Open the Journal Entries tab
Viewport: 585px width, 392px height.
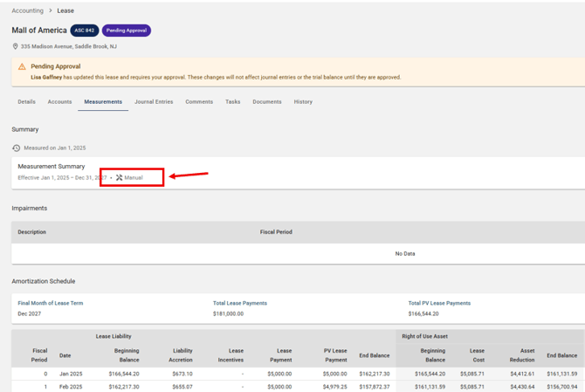[x=154, y=102]
